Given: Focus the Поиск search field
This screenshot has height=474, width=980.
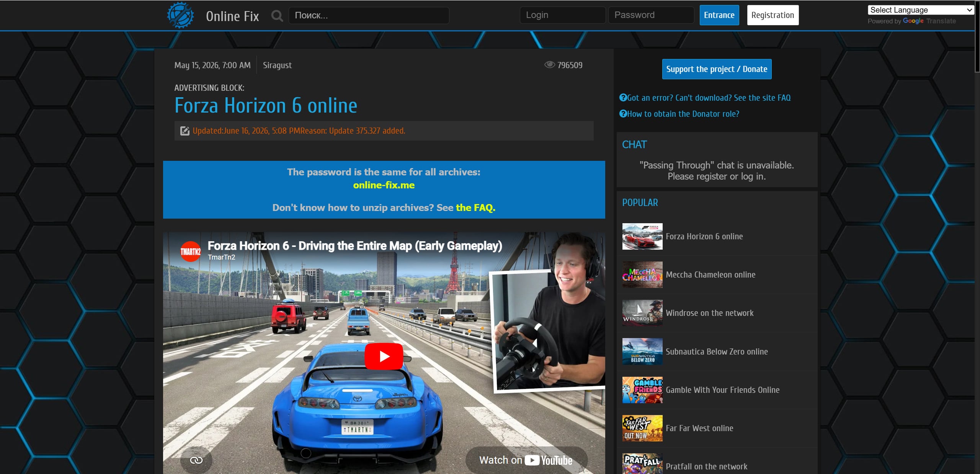Looking at the screenshot, I should pos(369,15).
